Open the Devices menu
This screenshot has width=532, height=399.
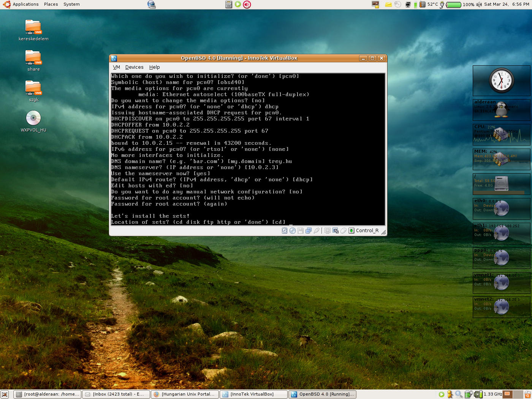(x=134, y=67)
